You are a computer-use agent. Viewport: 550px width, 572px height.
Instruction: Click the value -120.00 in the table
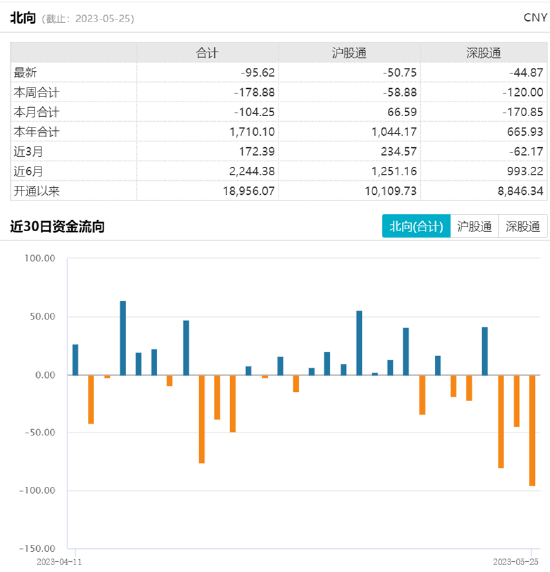523,92
